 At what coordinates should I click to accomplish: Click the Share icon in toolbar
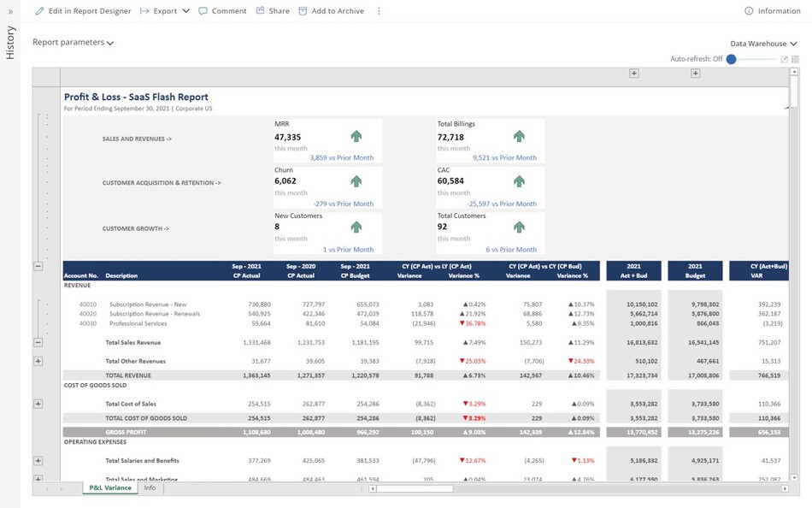(x=261, y=11)
